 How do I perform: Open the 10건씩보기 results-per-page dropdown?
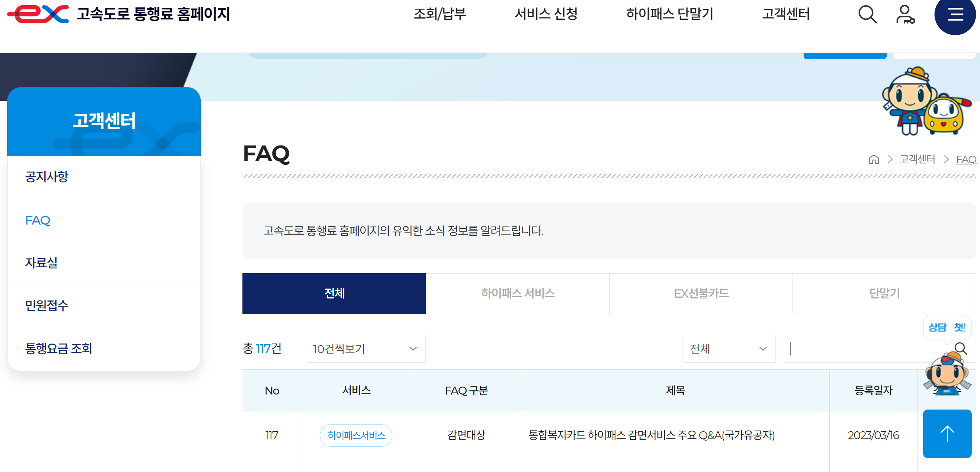tap(365, 348)
